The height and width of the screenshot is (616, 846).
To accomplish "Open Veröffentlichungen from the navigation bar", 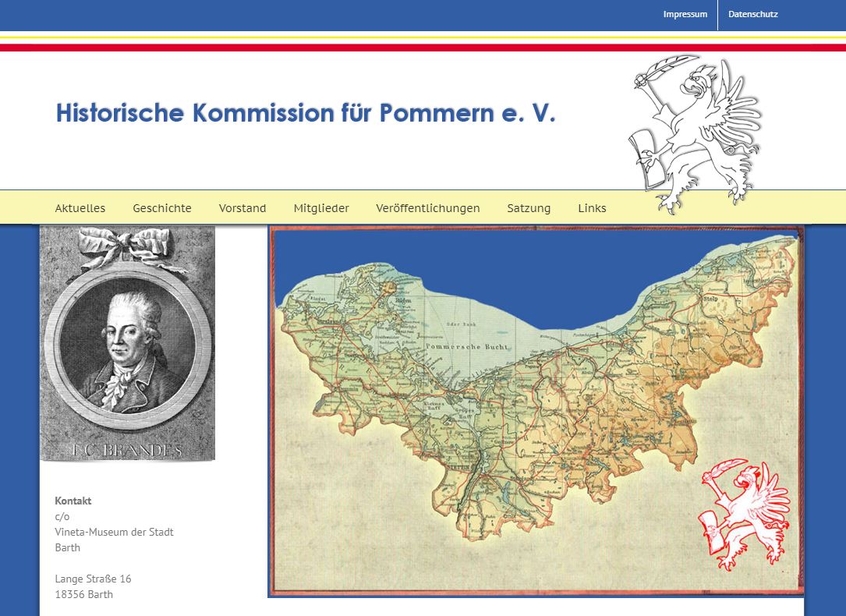I will 428,208.
